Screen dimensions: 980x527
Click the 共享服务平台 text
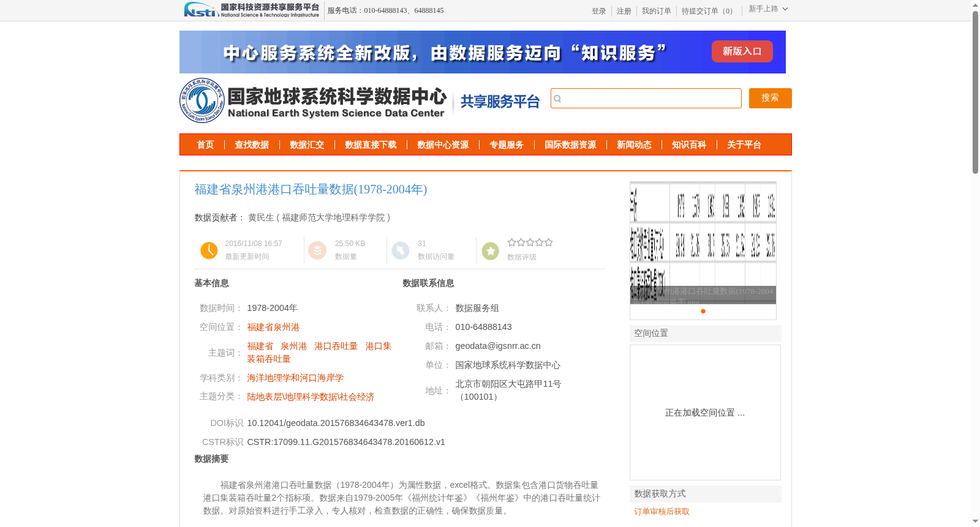tap(500, 102)
